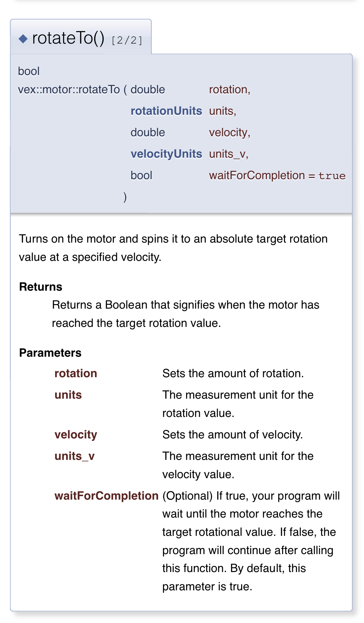Screen dimensions: 364x623
Task: Open the velocityUnits type link
Action: tap(166, 154)
